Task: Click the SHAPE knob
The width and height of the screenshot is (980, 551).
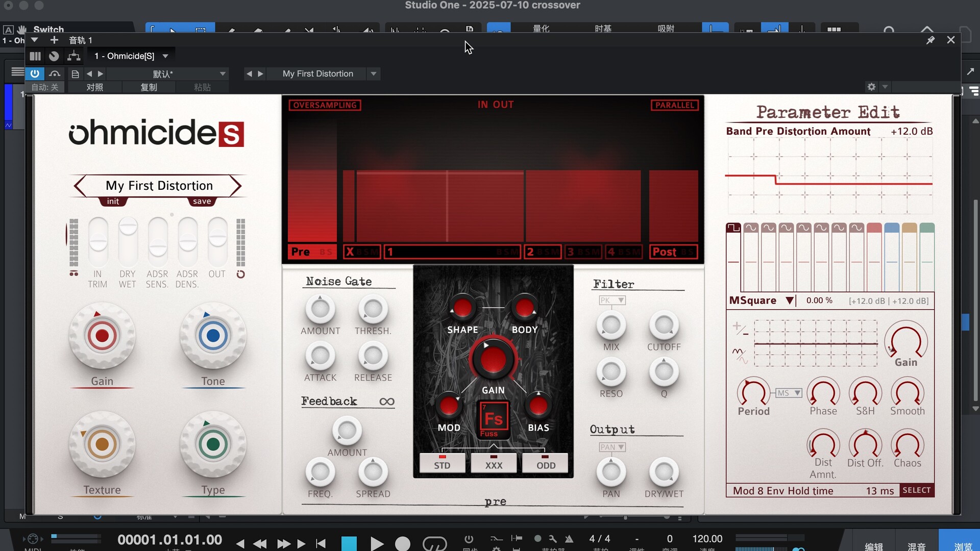Action: tap(462, 308)
